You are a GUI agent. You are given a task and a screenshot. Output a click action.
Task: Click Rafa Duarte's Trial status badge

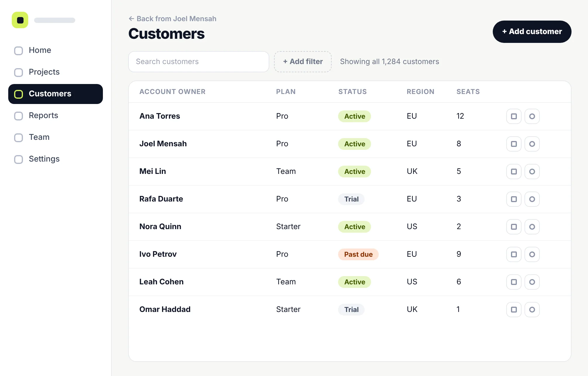pyautogui.click(x=351, y=199)
